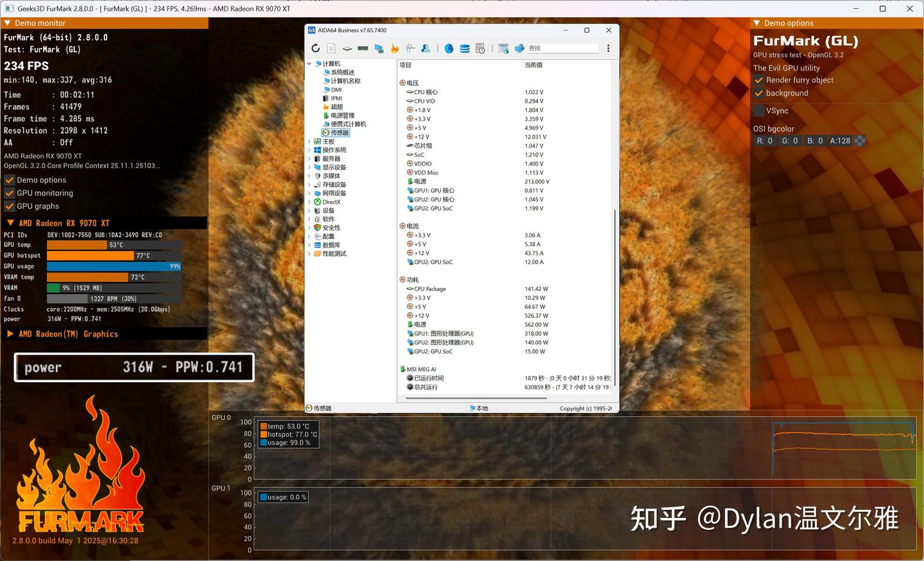The height and width of the screenshot is (561, 924).
Task: Toggle the background checkbox in Demo options
Action: tap(759, 93)
